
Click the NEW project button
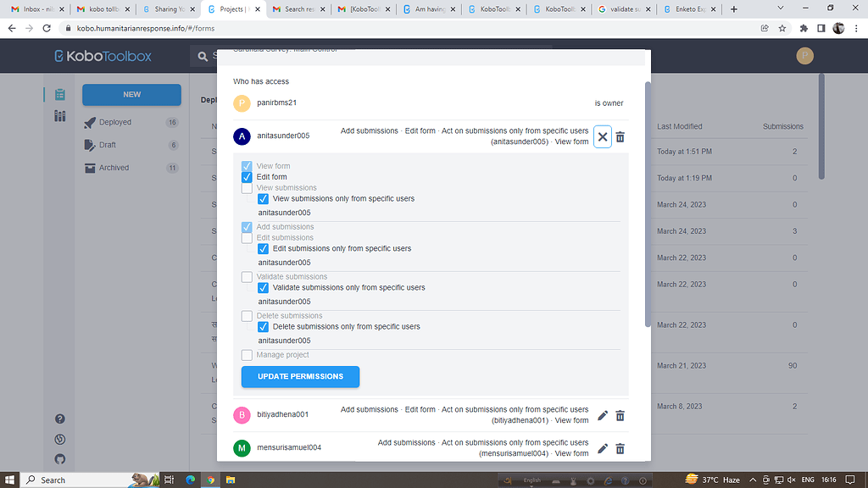point(131,94)
